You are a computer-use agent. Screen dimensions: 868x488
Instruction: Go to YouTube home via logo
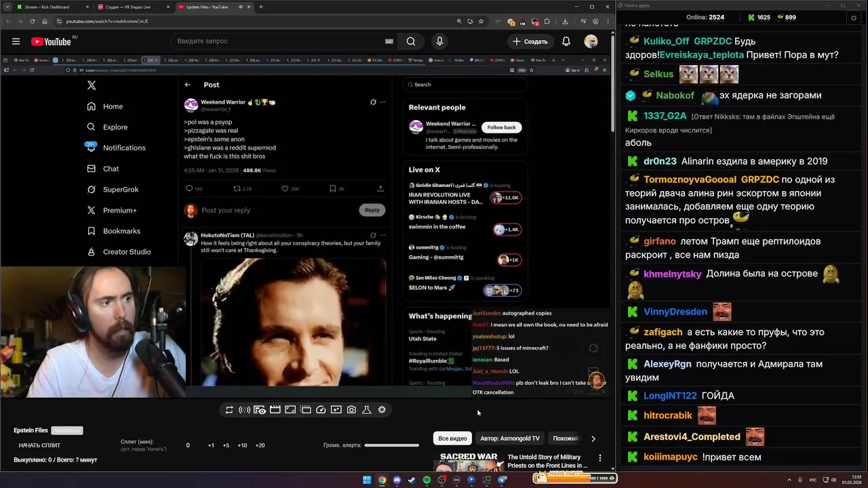click(x=52, y=41)
